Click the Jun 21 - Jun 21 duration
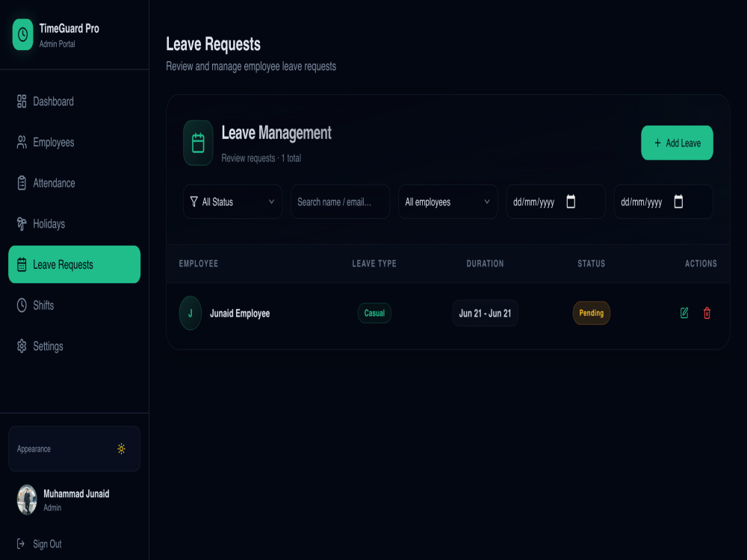The height and width of the screenshot is (560, 747). pyautogui.click(x=485, y=314)
